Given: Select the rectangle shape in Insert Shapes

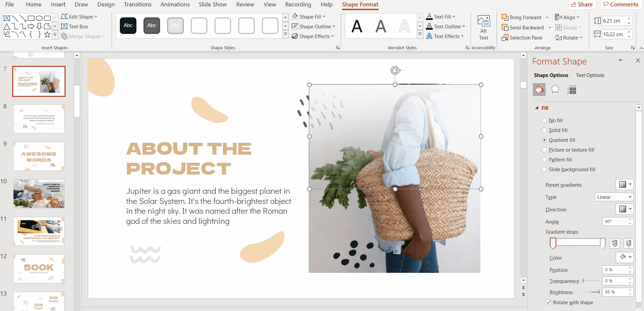Looking at the screenshot, I should click(x=31, y=18).
